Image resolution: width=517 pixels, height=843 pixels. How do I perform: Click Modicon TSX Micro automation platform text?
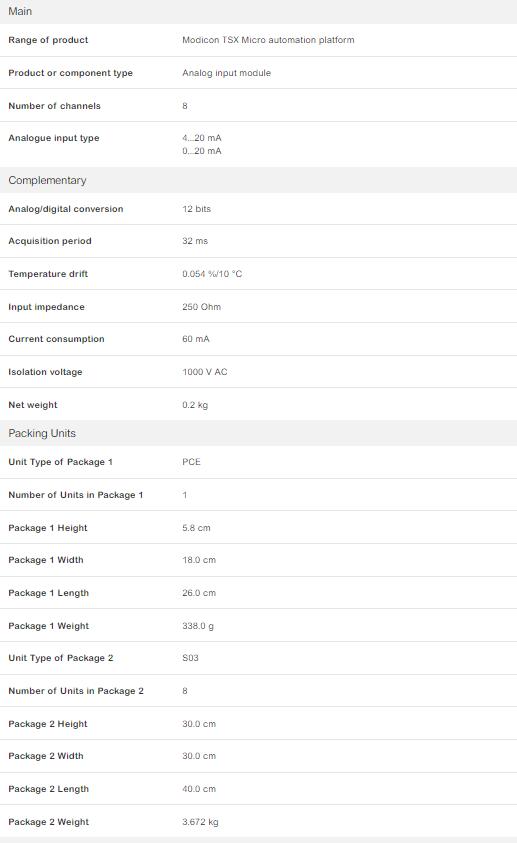(268, 40)
